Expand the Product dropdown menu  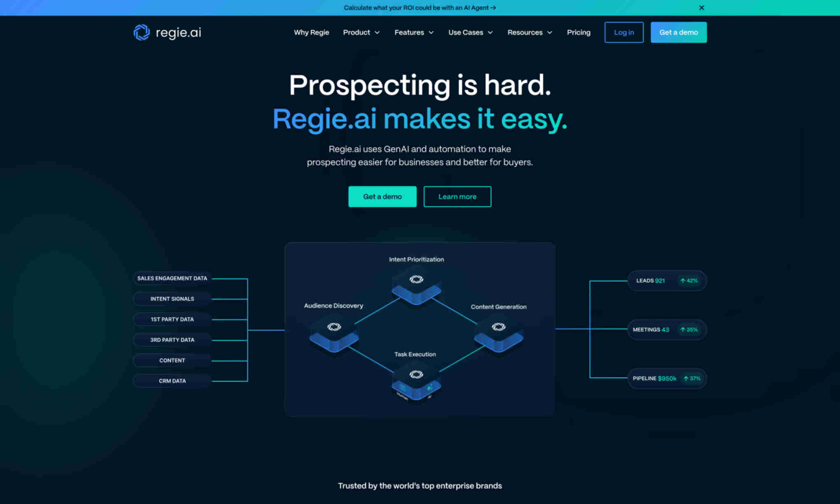click(361, 32)
